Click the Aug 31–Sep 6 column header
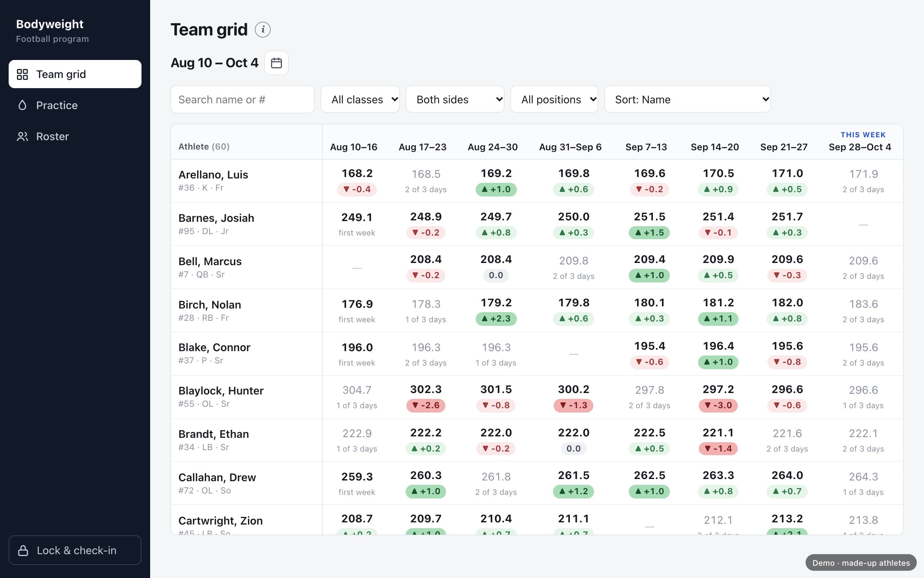Image resolution: width=924 pixels, height=578 pixels. point(570,147)
